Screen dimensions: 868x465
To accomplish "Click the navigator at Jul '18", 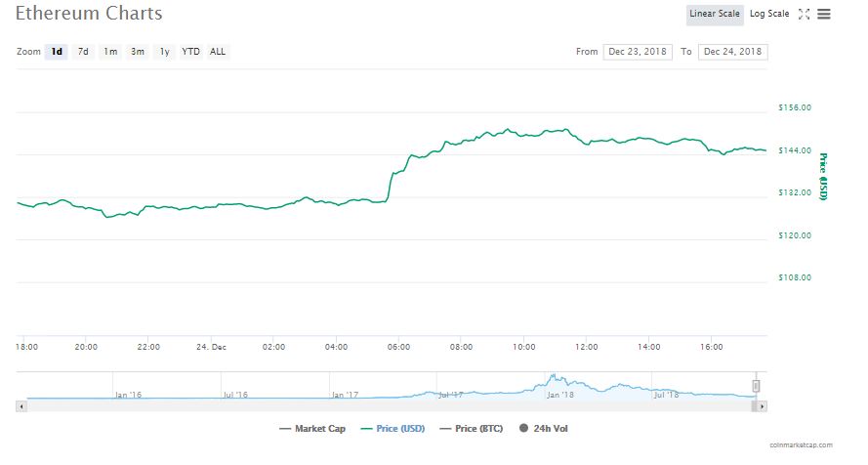I will tap(666, 395).
